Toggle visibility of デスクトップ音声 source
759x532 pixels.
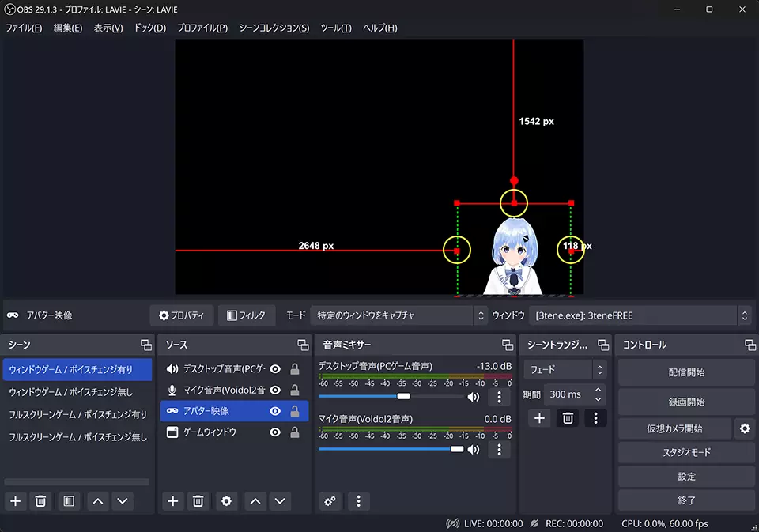click(x=275, y=369)
